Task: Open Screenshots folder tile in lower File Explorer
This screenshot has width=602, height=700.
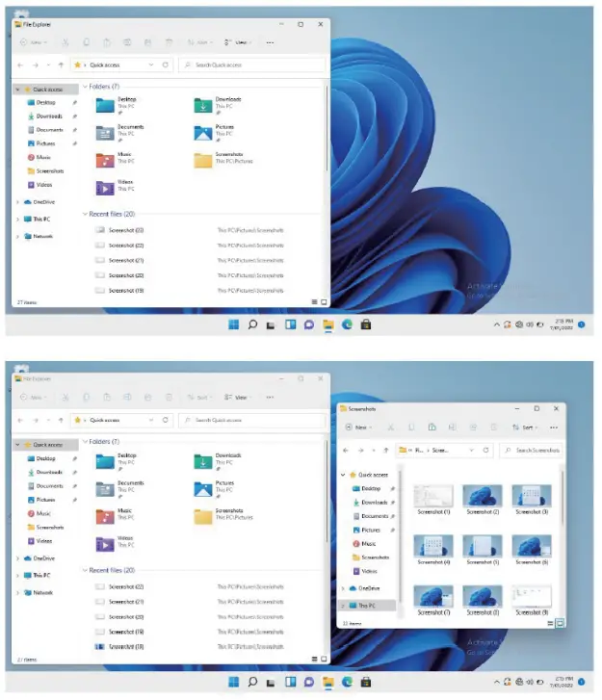Action: 223,516
